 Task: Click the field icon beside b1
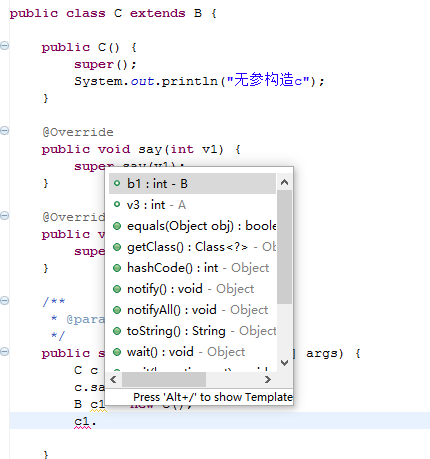[117, 183]
